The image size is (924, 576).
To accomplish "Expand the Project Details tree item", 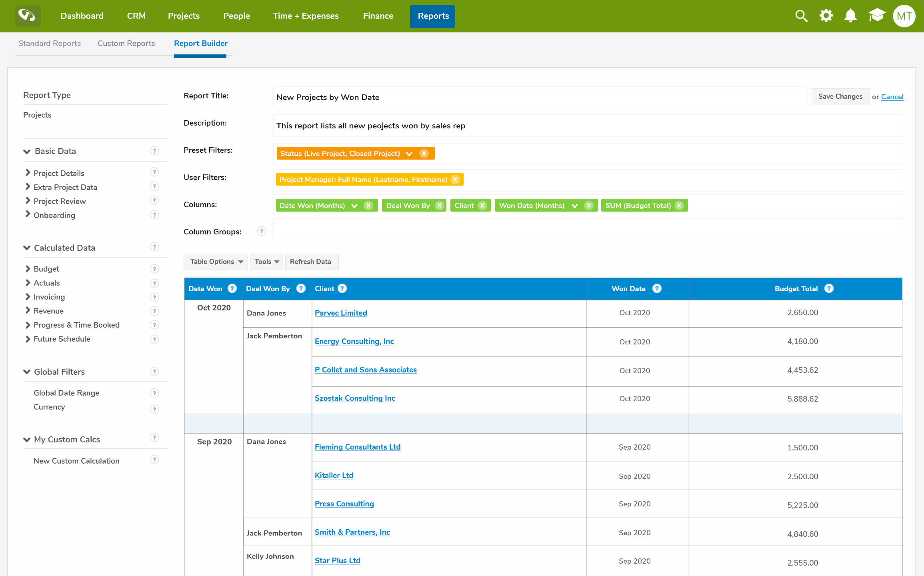I will (28, 173).
